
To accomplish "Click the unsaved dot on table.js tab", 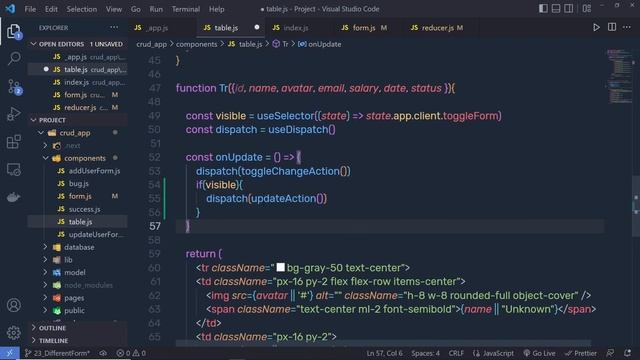I will coord(257,27).
